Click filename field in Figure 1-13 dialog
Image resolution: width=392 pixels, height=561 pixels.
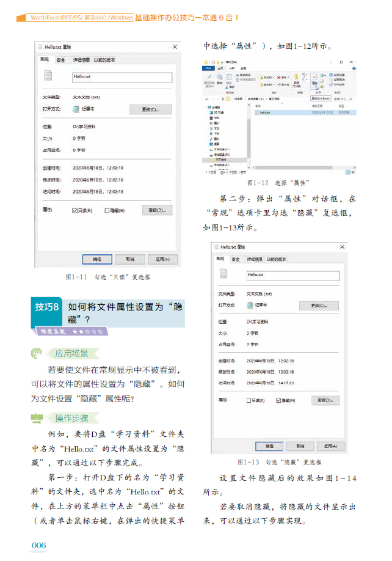pyautogui.click(x=293, y=276)
